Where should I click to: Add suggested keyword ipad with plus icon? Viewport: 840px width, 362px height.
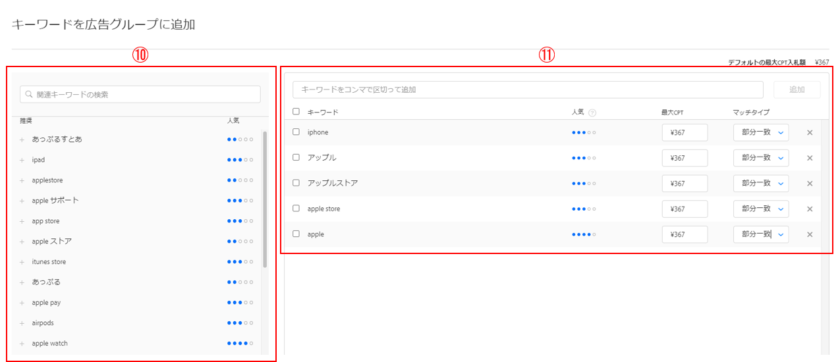22,160
